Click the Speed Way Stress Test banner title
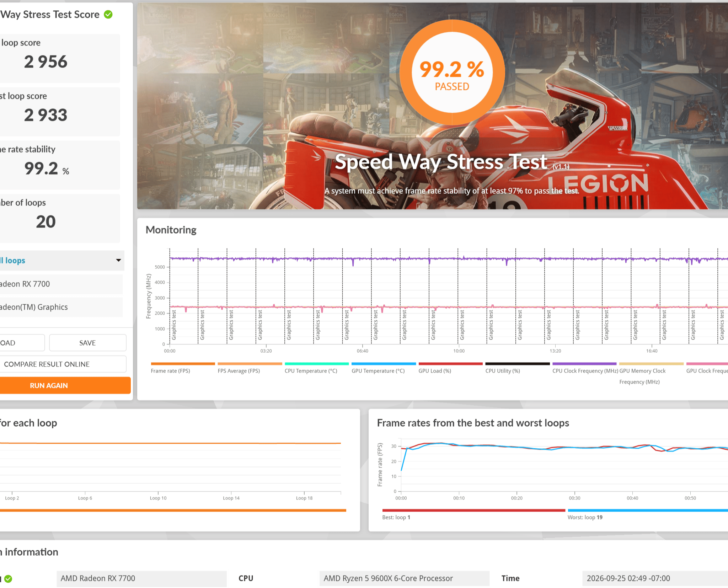The height and width of the screenshot is (588, 728). (441, 162)
